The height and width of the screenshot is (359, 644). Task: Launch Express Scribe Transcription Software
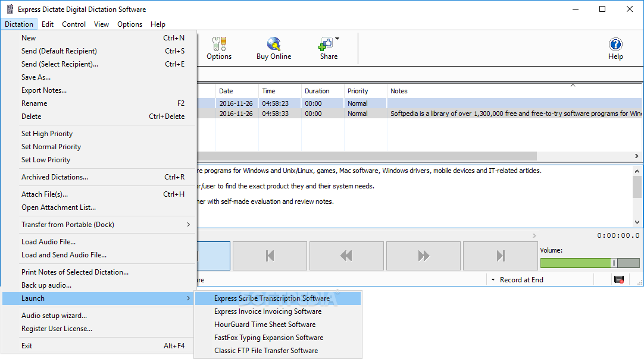coord(278,299)
